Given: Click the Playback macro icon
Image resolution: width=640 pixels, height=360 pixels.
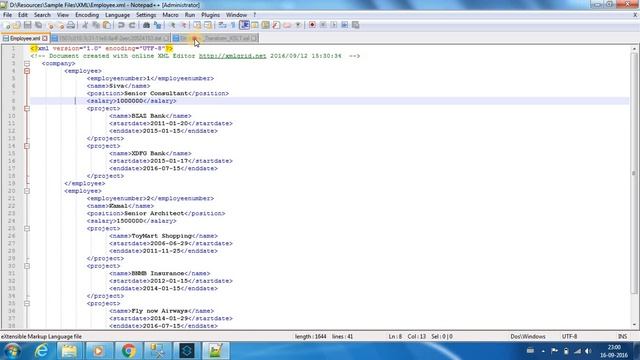Looking at the screenshot, I should click(333, 25).
